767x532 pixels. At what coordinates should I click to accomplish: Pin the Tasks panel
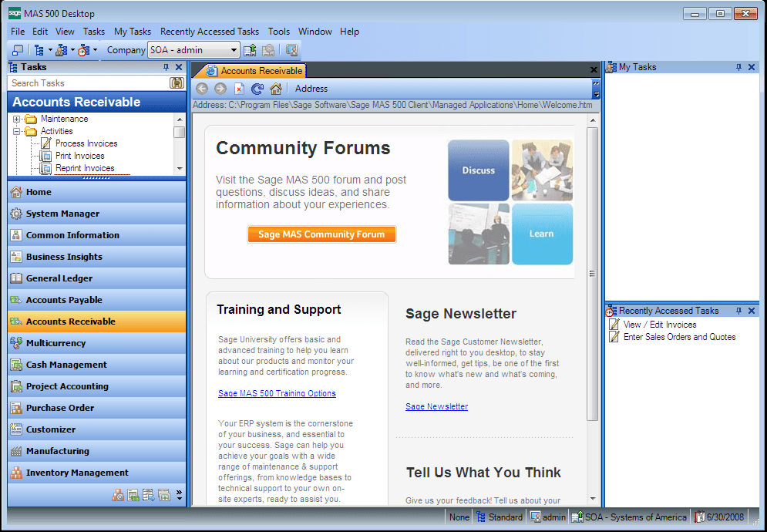[x=166, y=67]
